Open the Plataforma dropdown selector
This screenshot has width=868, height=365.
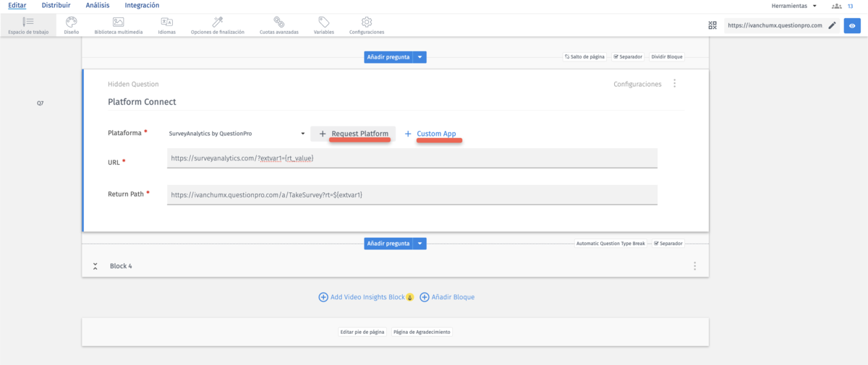pyautogui.click(x=237, y=134)
